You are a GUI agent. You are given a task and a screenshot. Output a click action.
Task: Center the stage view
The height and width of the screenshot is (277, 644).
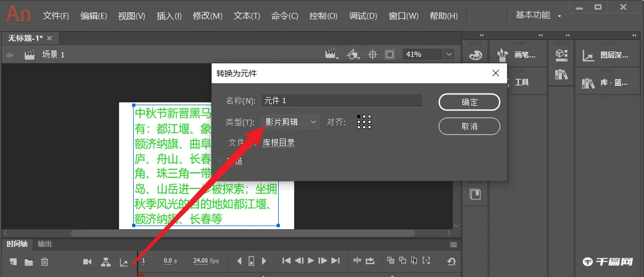tap(373, 54)
